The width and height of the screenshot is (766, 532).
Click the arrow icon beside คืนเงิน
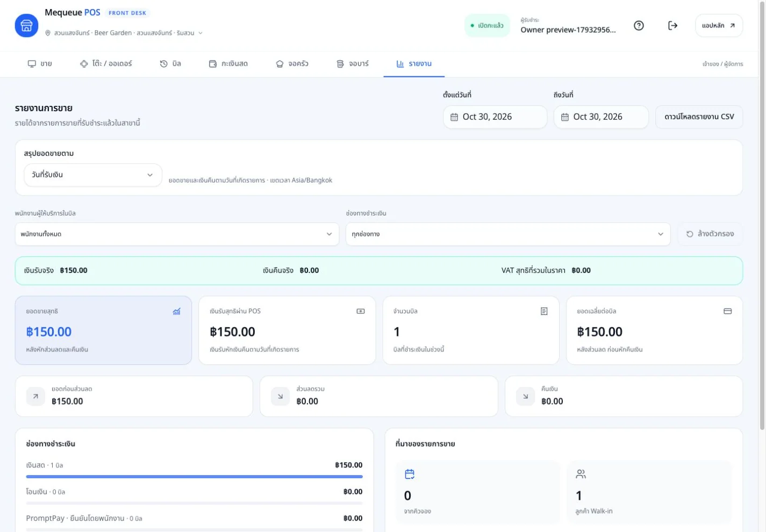(525, 397)
